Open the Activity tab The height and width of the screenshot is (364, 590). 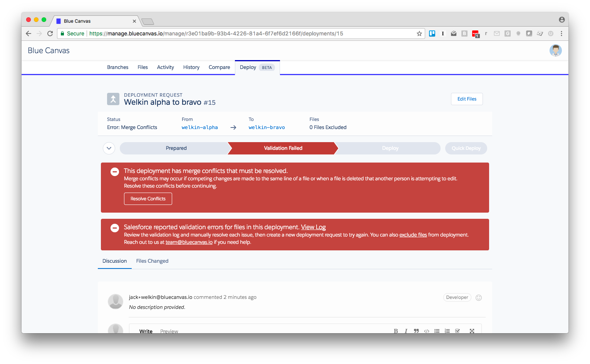point(166,67)
